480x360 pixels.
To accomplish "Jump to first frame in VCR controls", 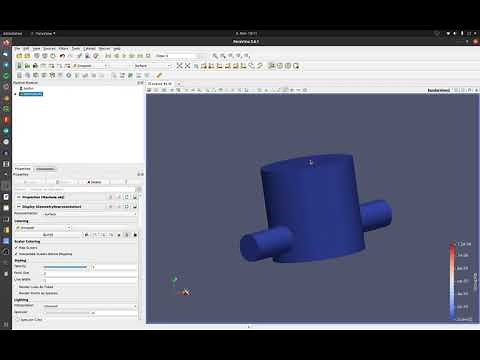I will coord(108,56).
